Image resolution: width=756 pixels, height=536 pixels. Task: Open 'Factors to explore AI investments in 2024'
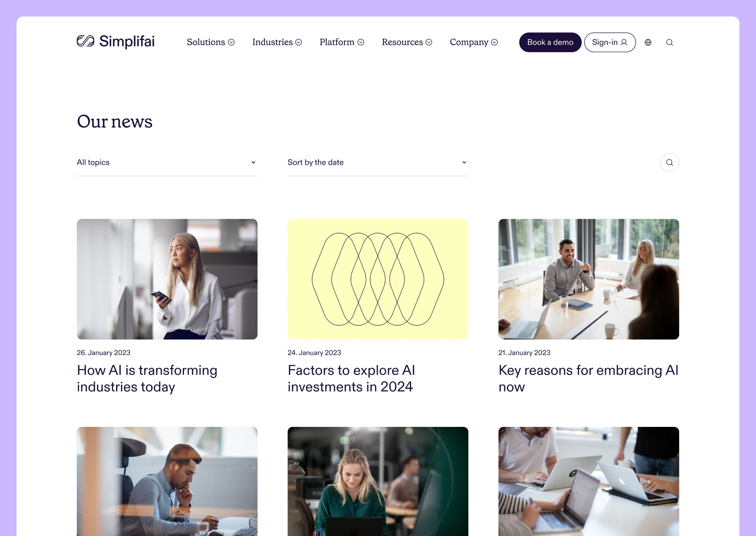[351, 378]
